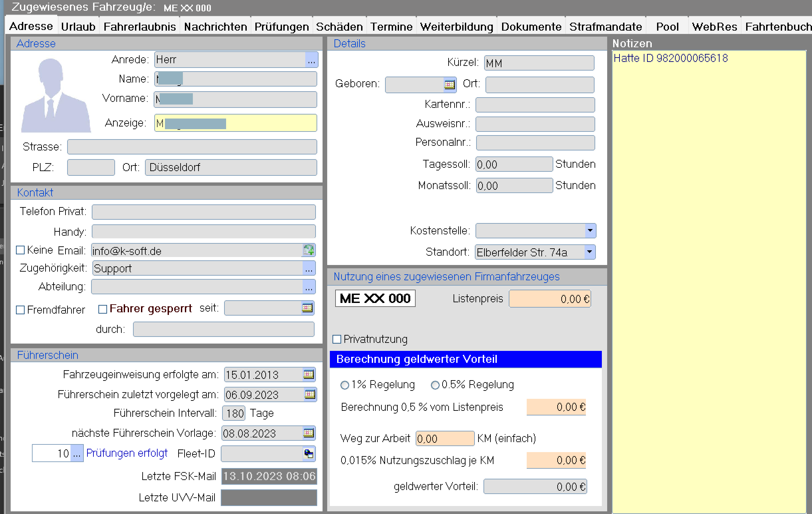Tick the Privatnutzung checkbox
Screen dimensions: 812x514
point(337,339)
